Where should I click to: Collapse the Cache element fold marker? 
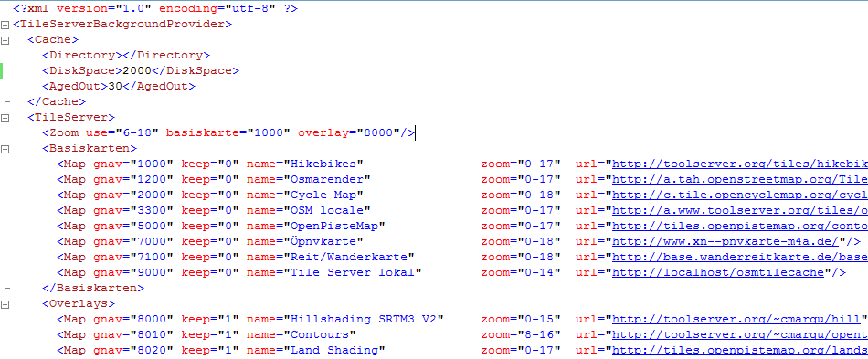5,40
